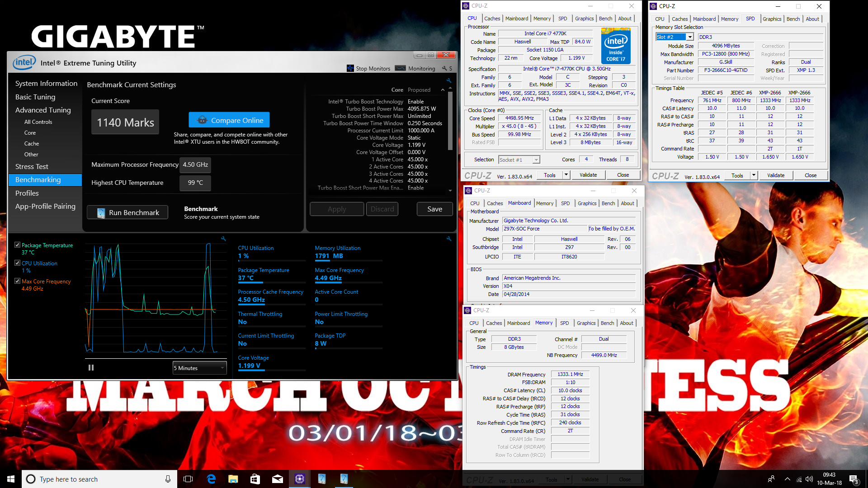Click the Intel Core i7 logo in CPU-Z

click(616, 46)
